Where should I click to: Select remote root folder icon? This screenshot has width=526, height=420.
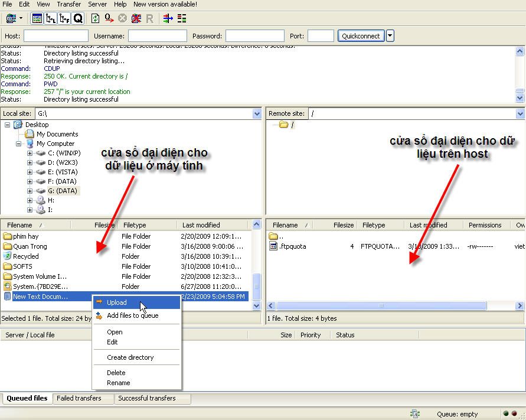284,125
